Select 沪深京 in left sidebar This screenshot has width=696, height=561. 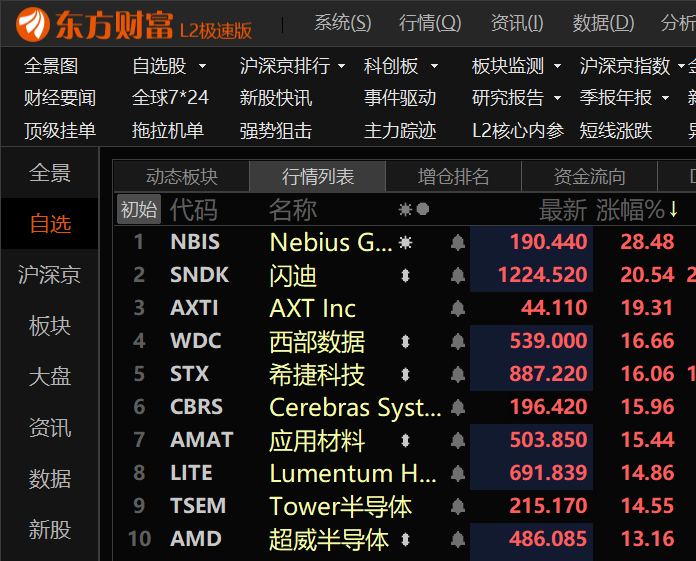(50, 275)
